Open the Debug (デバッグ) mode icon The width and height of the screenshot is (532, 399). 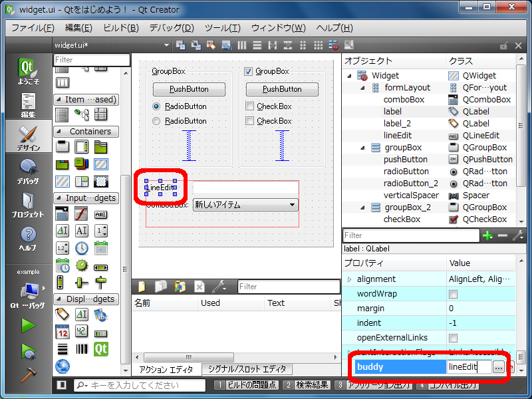(x=28, y=170)
